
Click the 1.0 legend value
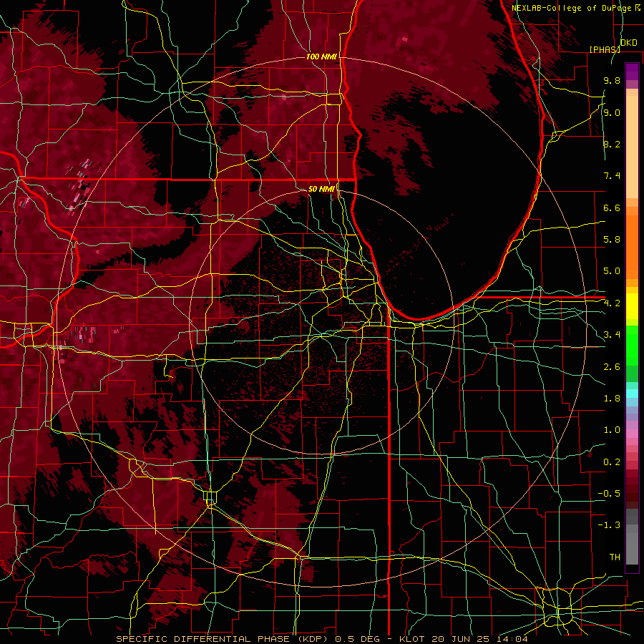click(x=612, y=430)
